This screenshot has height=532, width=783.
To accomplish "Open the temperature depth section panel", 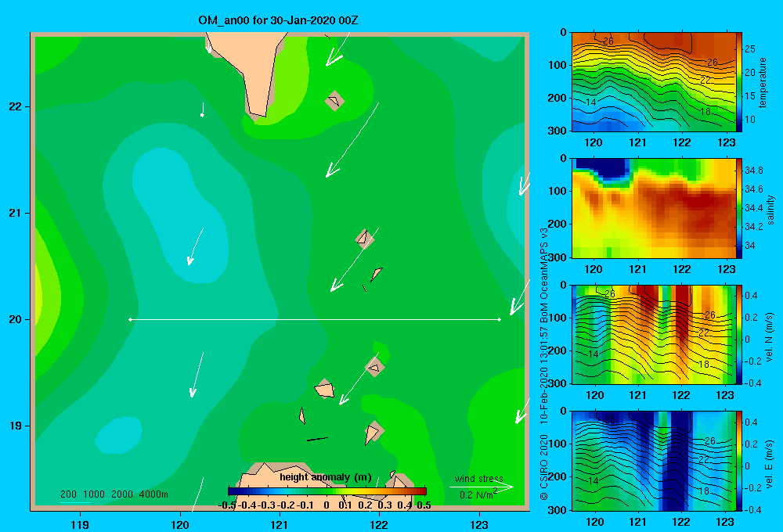I will coord(654,82).
